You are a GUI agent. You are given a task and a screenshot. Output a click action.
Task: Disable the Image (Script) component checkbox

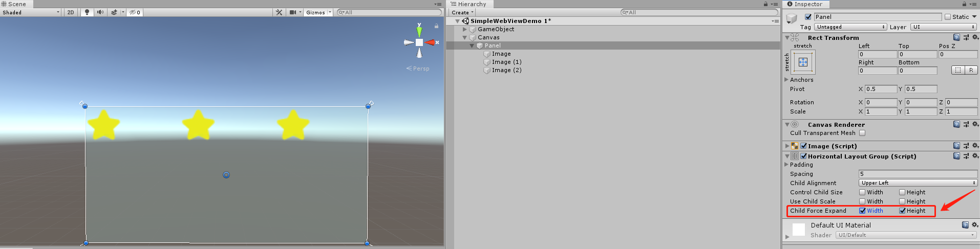[803, 146]
